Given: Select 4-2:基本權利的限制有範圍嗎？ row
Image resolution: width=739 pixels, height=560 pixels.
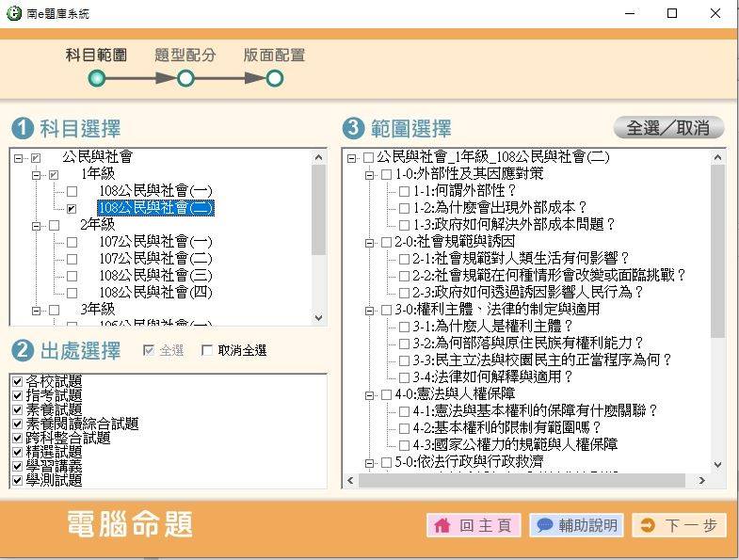Looking at the screenshot, I should tap(507, 428).
